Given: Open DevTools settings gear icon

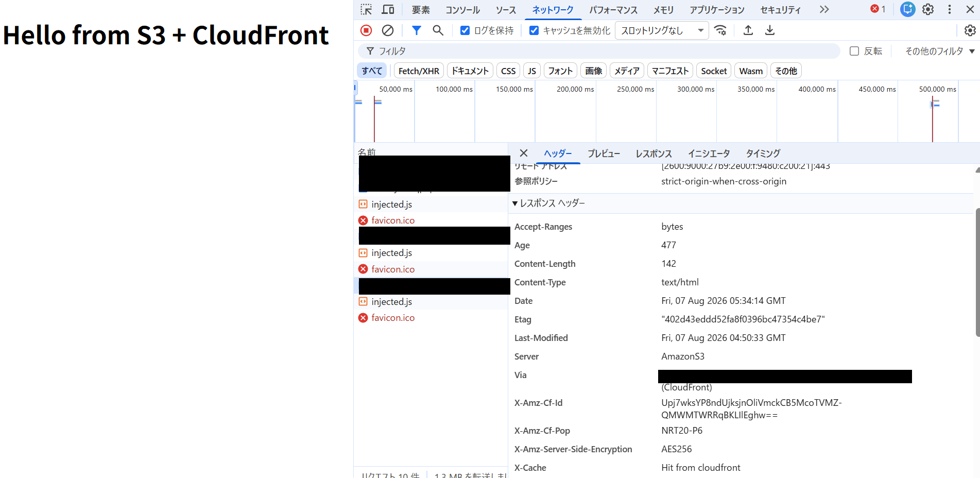Looking at the screenshot, I should (x=928, y=9).
